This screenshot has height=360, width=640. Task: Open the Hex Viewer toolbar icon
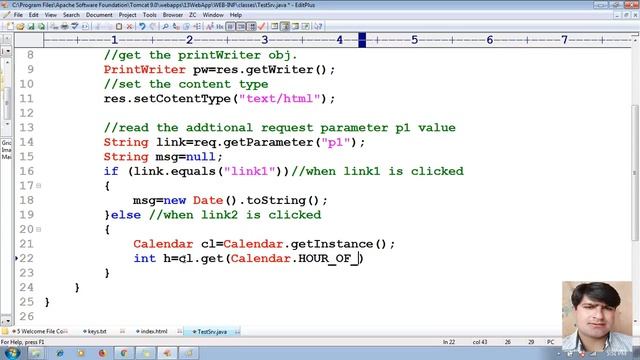point(220,27)
